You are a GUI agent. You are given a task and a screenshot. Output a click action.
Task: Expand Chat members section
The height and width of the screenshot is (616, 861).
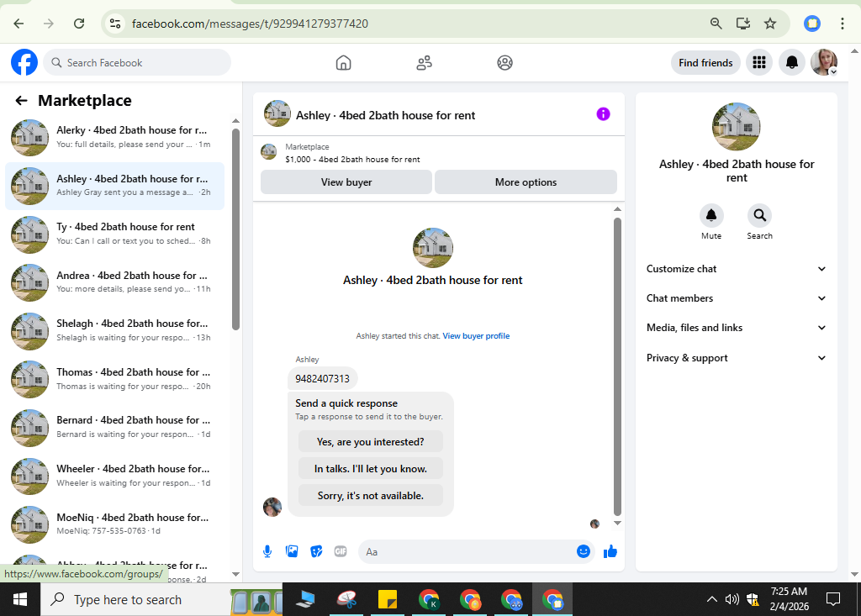click(736, 298)
